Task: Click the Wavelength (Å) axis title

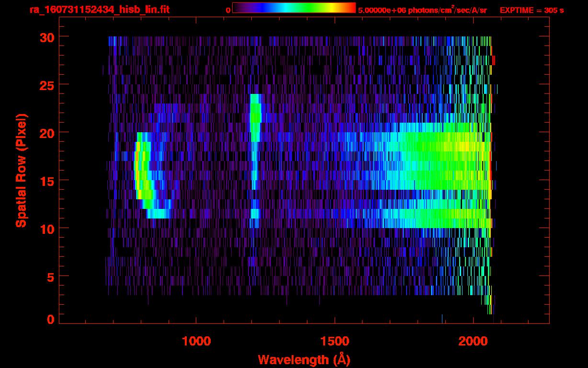Action: pos(304,359)
